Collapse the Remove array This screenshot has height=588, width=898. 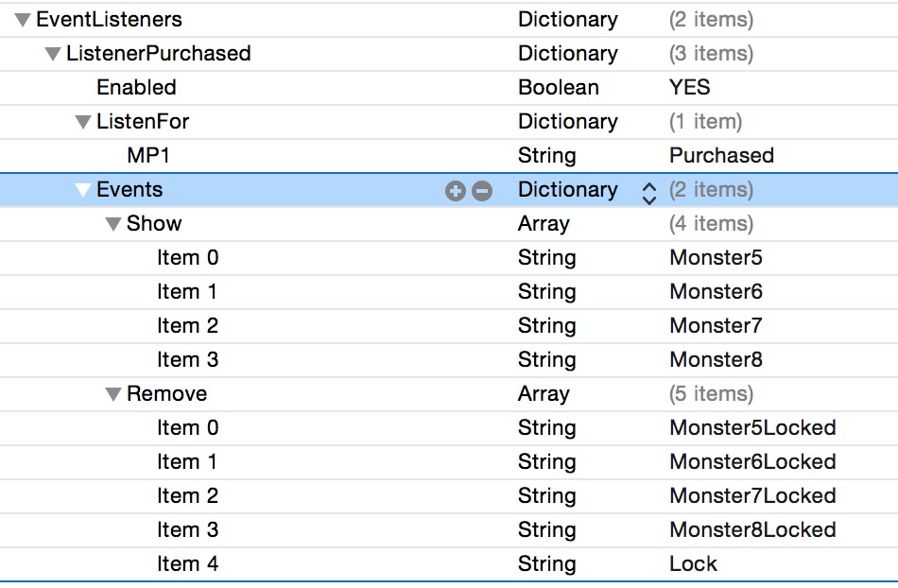click(x=113, y=393)
